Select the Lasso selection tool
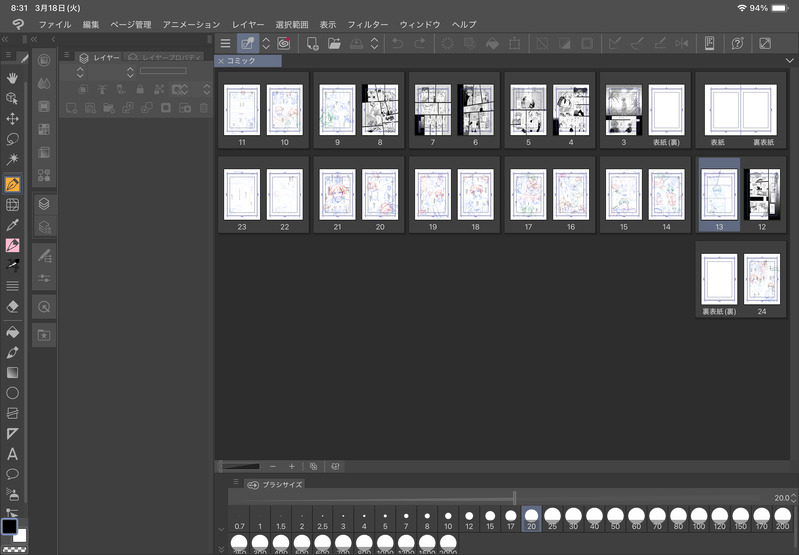The height and width of the screenshot is (555, 799). coord(12,139)
